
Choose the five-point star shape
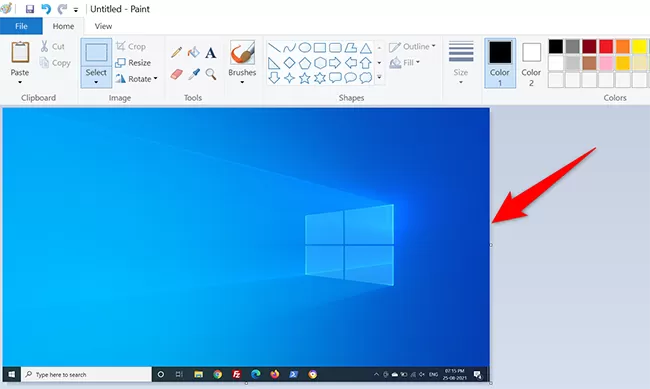click(x=305, y=78)
